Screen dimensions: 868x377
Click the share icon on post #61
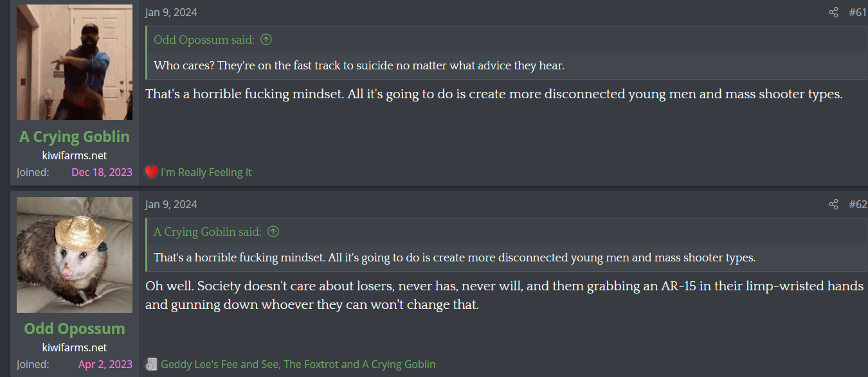pyautogui.click(x=833, y=12)
